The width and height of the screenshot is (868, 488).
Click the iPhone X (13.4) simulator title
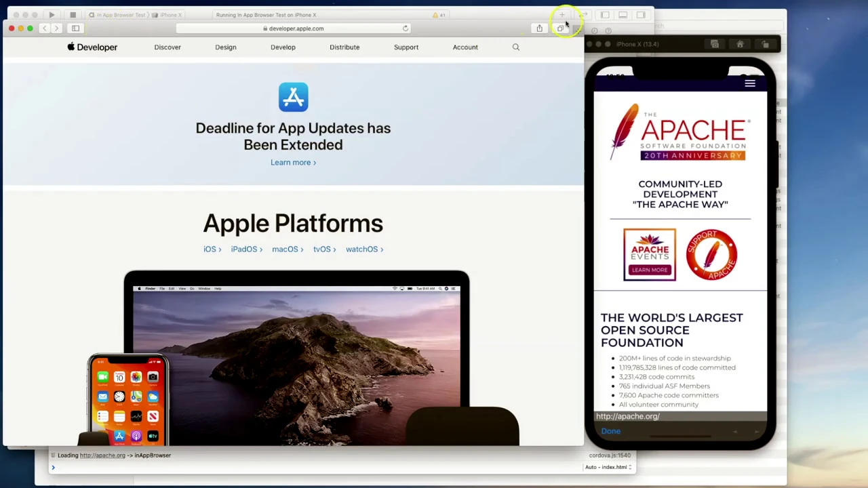coord(637,45)
